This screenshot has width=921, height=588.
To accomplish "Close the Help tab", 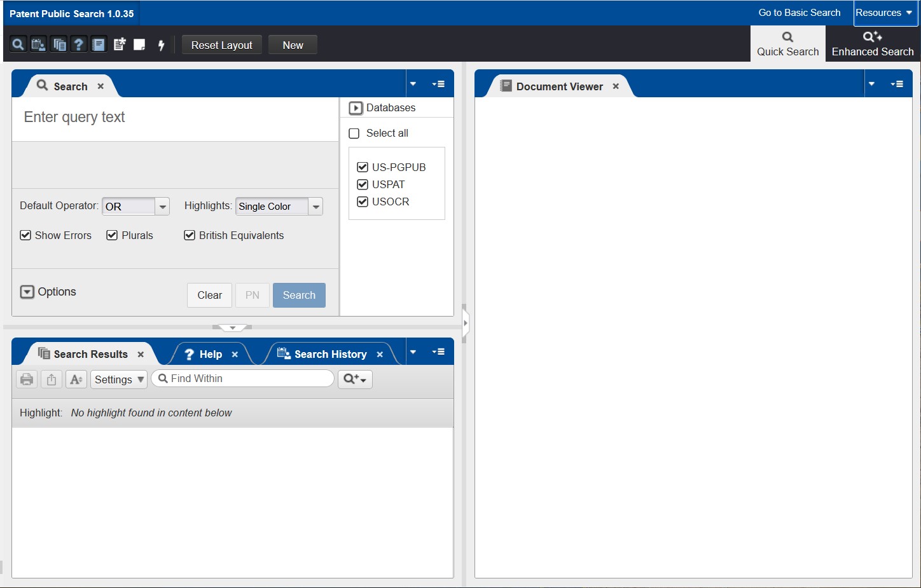I will (235, 355).
